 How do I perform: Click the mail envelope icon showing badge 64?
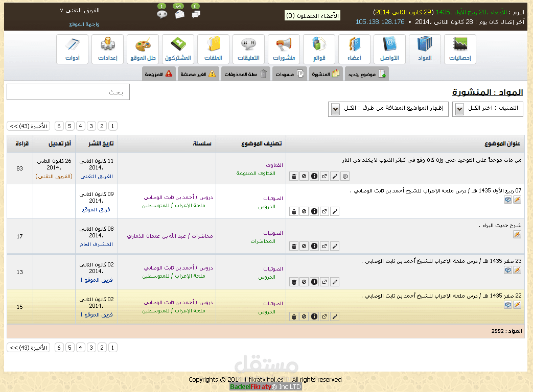tap(179, 14)
